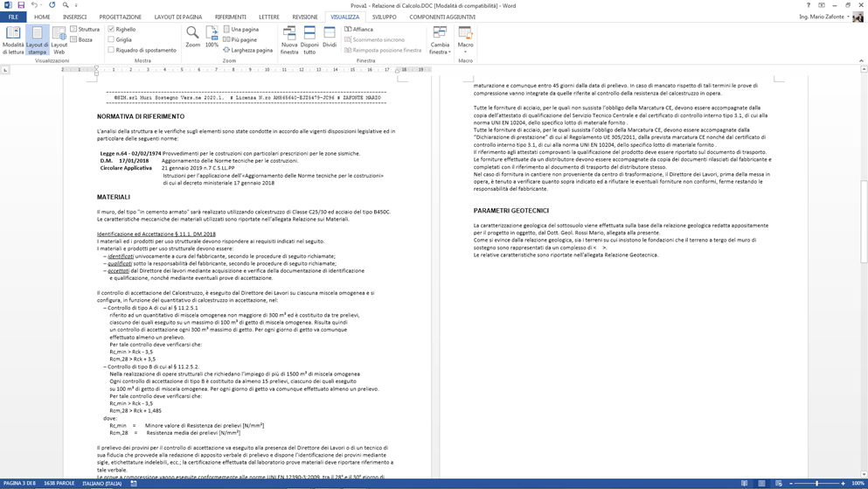Save document from quick access toolbar

pyautogui.click(x=21, y=5)
